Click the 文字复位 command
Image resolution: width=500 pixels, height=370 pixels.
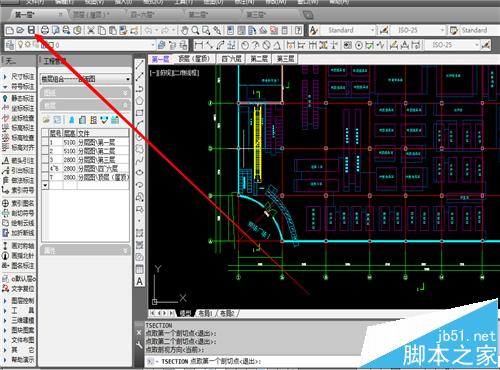click(19, 289)
